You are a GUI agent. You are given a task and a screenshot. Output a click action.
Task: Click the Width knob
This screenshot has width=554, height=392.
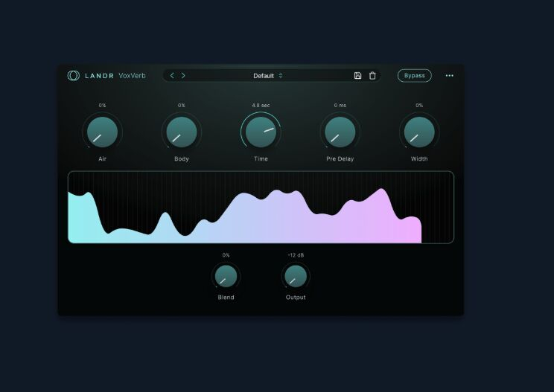pos(419,132)
